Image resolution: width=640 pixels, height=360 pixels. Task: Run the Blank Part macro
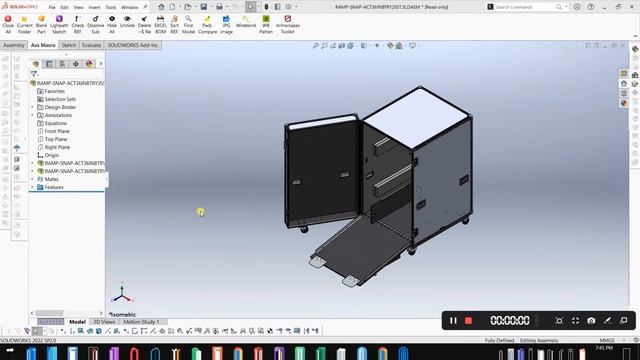[x=41, y=24]
